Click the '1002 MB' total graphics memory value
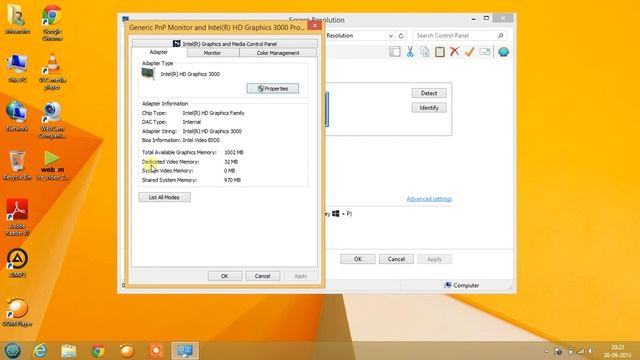The height and width of the screenshot is (360, 640). 233,152
